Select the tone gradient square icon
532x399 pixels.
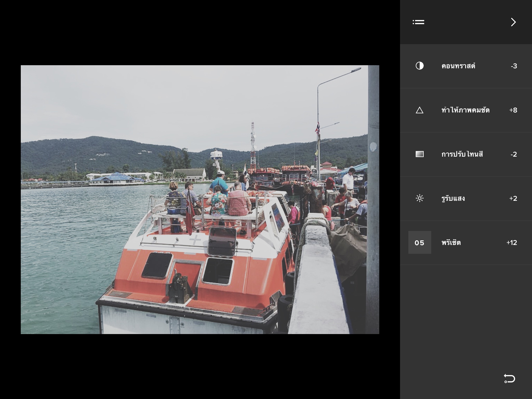[420, 154]
